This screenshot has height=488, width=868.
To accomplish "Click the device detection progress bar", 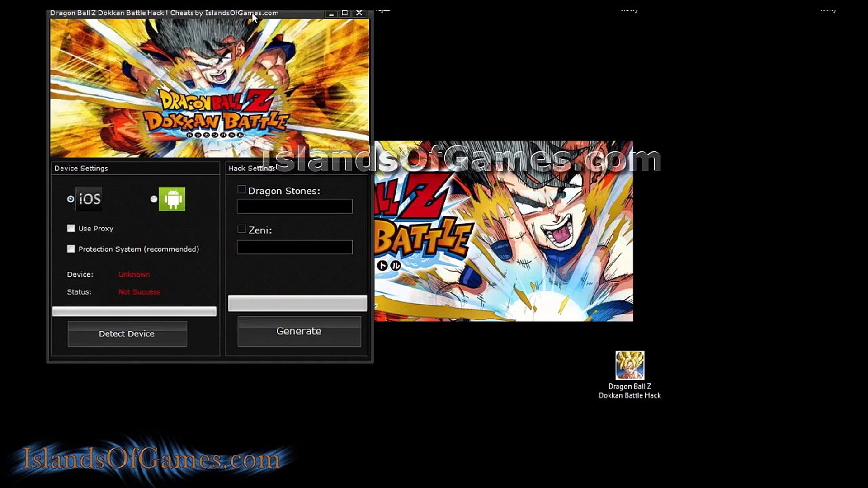I will (x=134, y=311).
